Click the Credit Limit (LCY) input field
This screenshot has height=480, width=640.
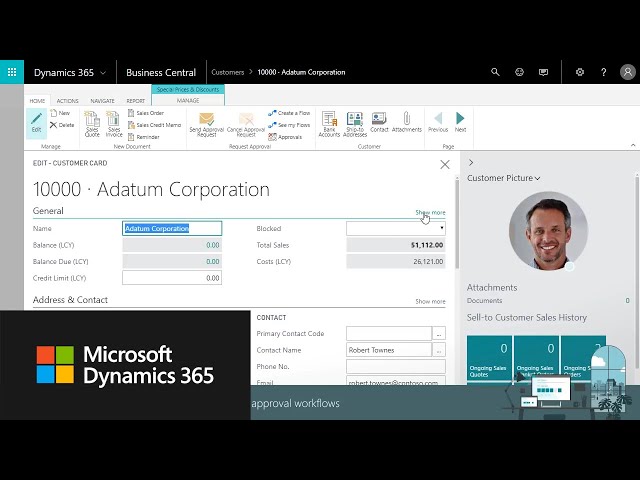pyautogui.click(x=172, y=278)
